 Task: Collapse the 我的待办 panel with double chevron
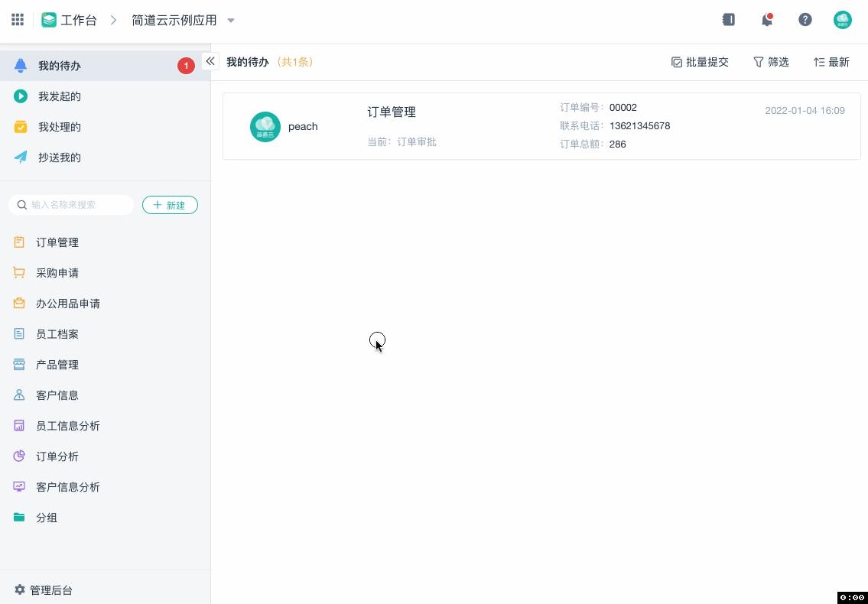(x=210, y=61)
